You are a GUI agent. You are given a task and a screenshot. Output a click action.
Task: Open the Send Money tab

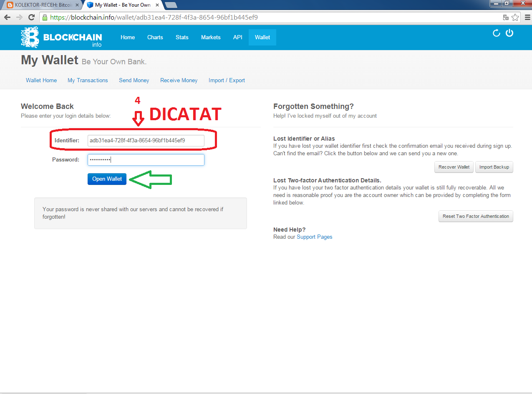[134, 80]
